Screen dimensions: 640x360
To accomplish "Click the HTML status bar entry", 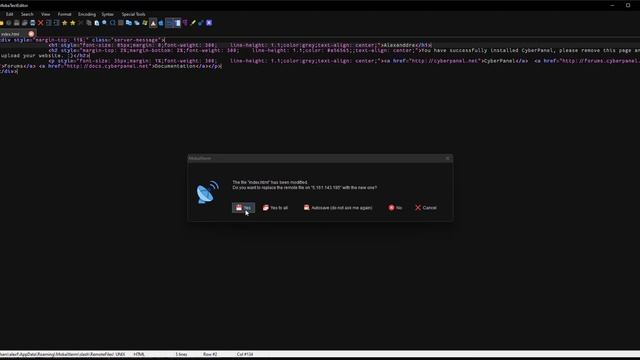I will coord(139,354).
